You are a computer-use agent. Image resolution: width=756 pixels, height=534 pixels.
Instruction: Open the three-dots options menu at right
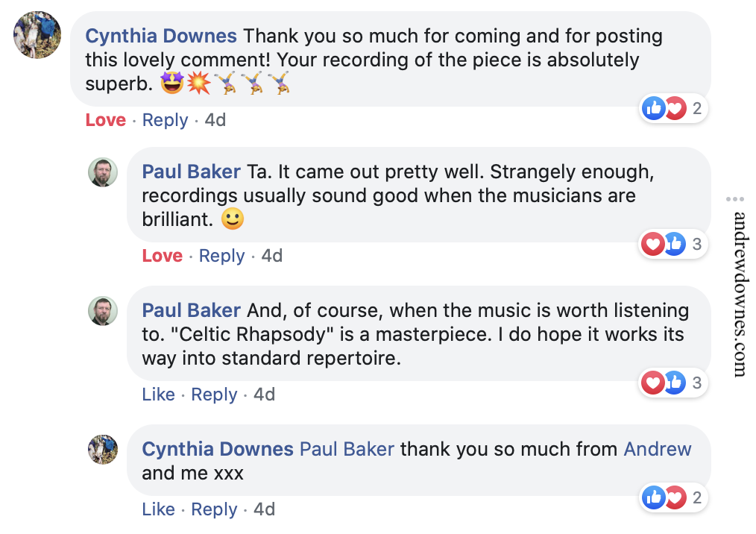pyautogui.click(x=735, y=199)
